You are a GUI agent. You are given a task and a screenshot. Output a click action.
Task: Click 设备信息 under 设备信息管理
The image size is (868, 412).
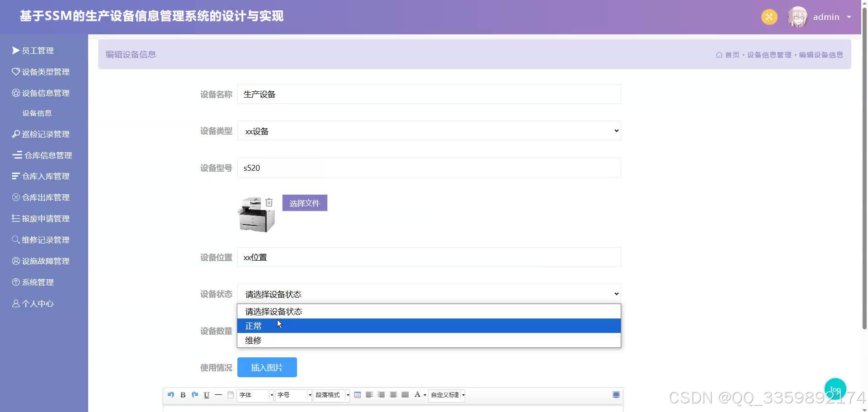pos(37,112)
